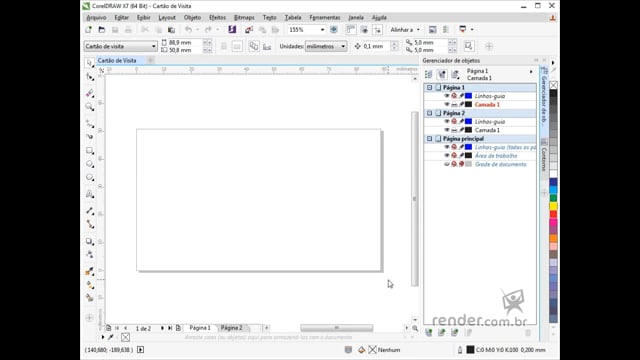Select the Drop Shadow tool

(90, 241)
